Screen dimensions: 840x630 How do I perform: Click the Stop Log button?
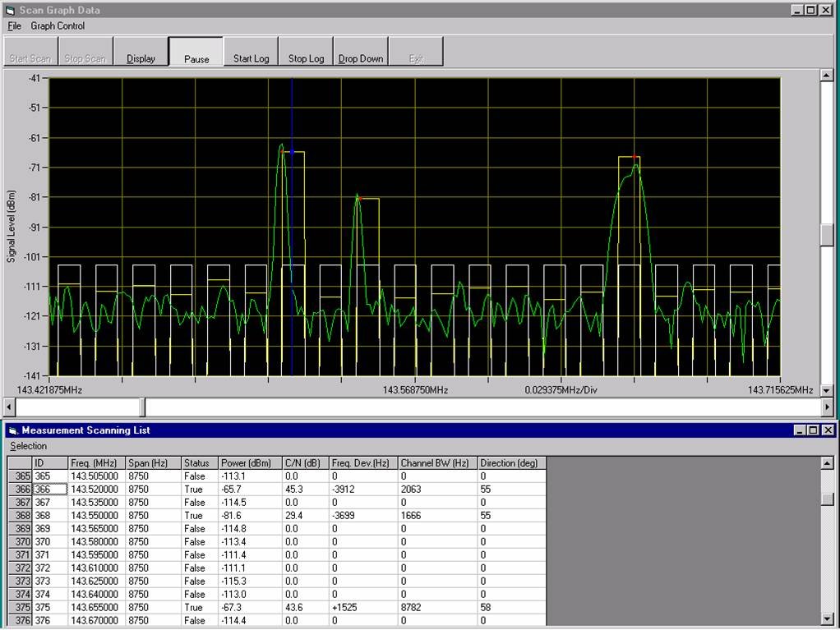(x=307, y=52)
